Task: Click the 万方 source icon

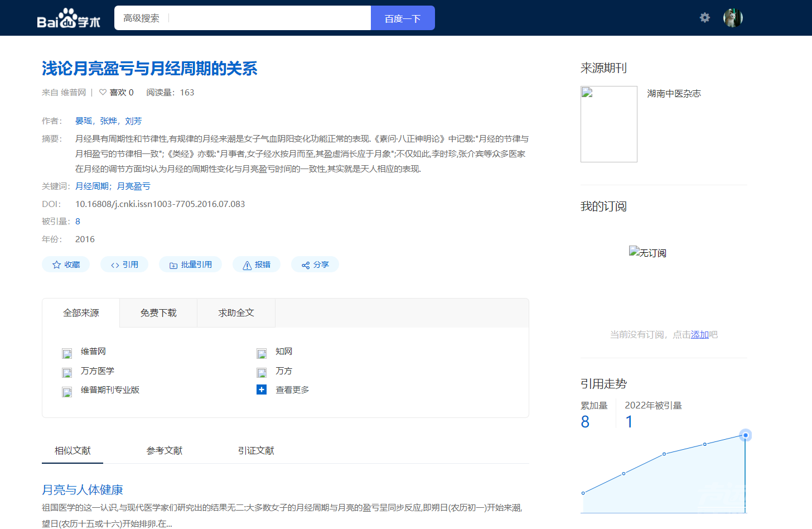Action: pos(262,373)
